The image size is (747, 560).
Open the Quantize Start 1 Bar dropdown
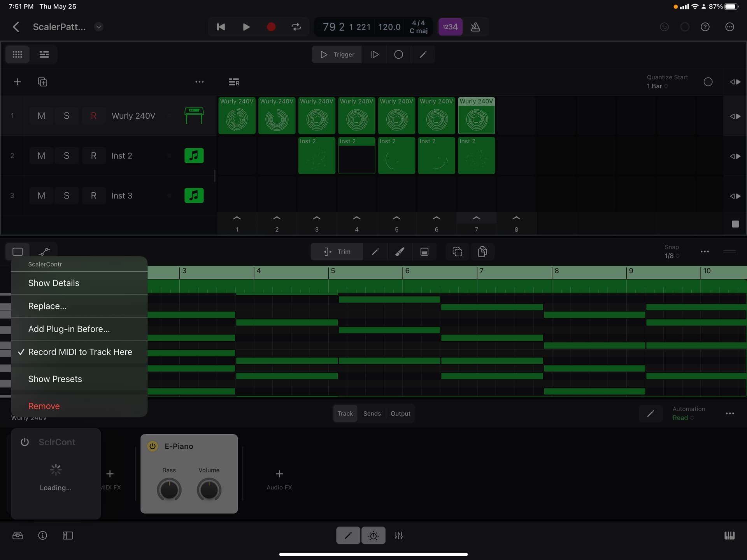tap(657, 86)
